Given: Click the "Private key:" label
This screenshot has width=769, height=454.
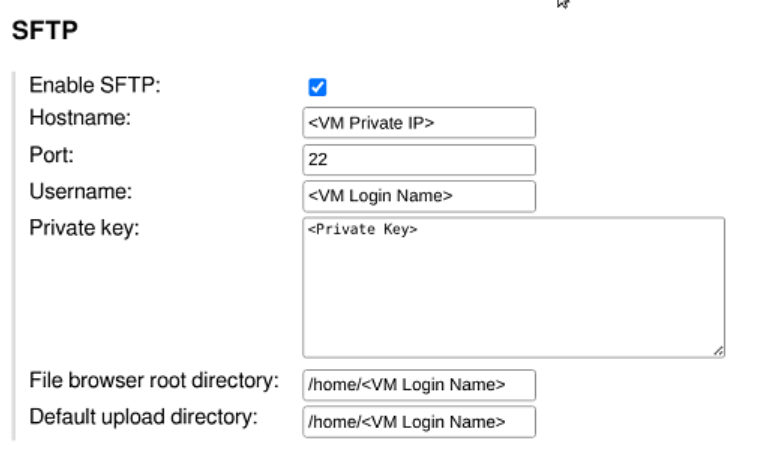Looking at the screenshot, I should (85, 228).
